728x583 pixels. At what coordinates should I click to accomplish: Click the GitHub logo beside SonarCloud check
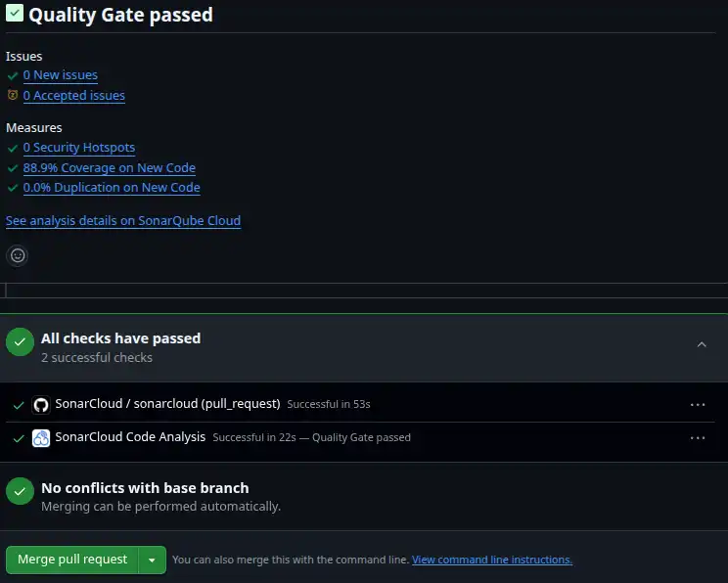[x=41, y=405]
